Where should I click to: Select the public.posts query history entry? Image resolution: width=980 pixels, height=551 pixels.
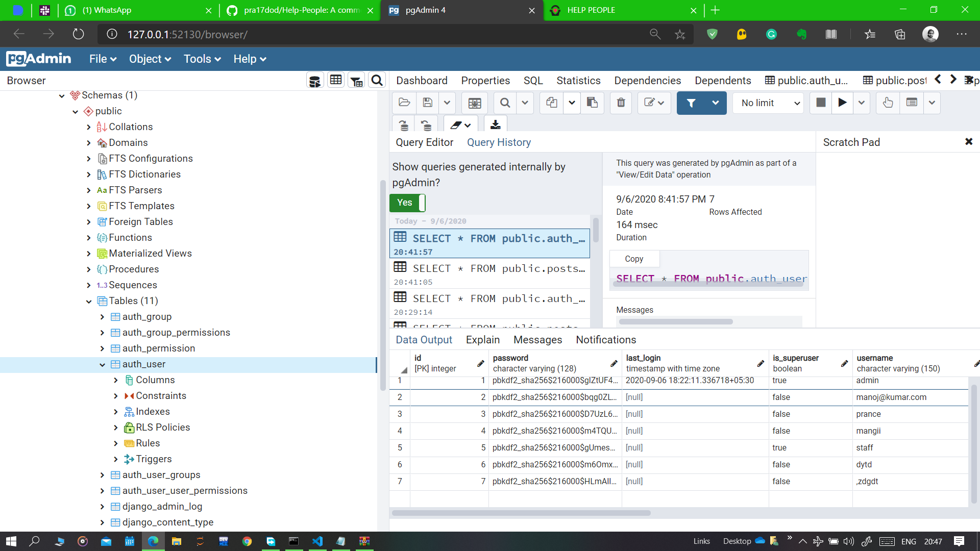click(x=489, y=274)
